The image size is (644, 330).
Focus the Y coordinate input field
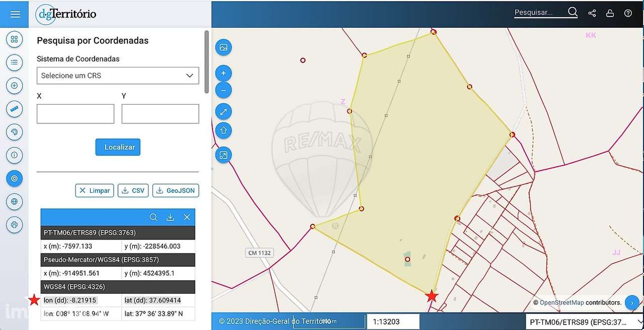pos(160,114)
